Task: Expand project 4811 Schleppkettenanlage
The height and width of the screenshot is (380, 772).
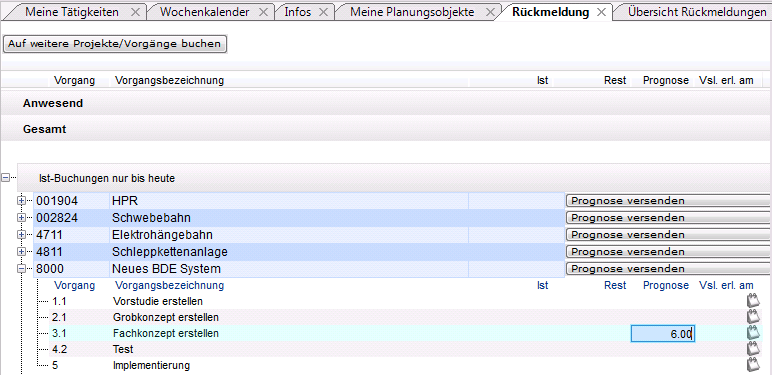Action: pos(21,252)
